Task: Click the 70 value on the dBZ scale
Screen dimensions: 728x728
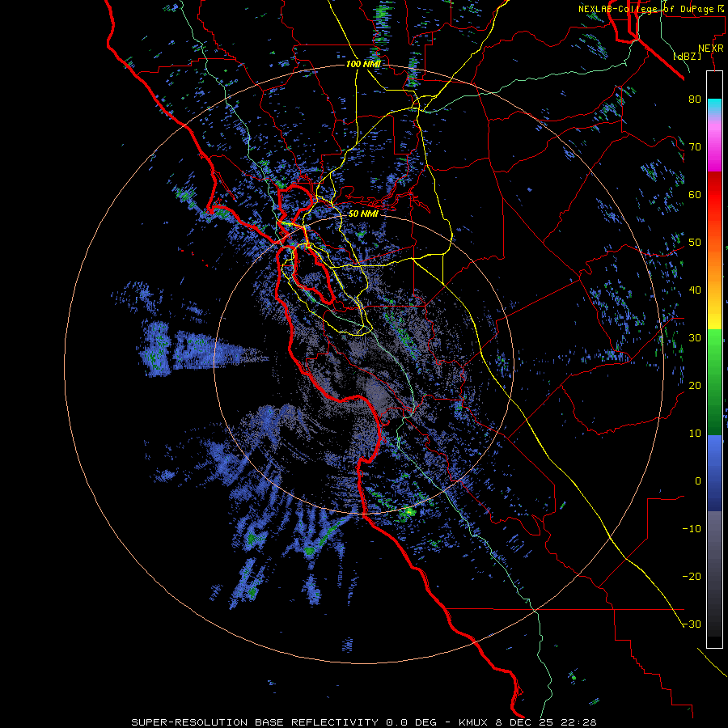Action: pos(695,147)
